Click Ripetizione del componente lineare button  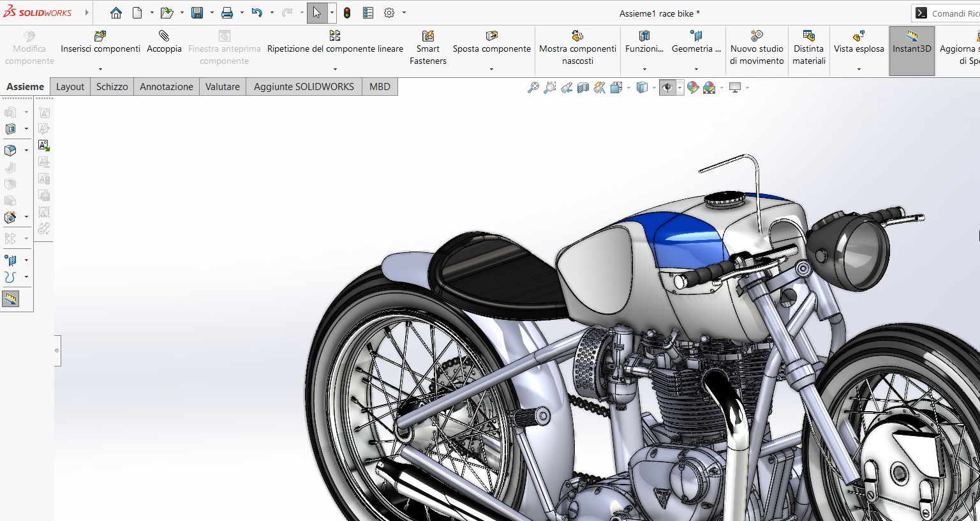[x=335, y=42]
